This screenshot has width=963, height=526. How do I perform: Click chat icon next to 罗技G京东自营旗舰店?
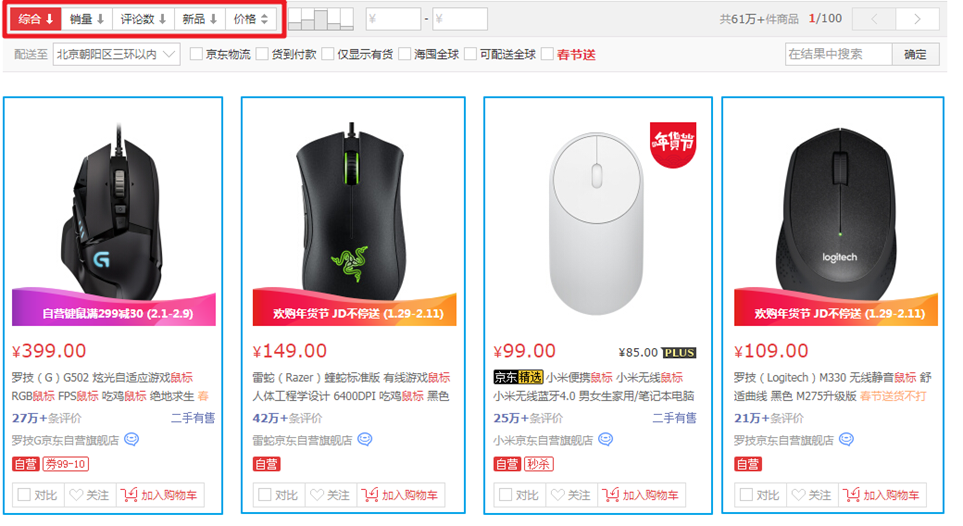[x=131, y=440]
